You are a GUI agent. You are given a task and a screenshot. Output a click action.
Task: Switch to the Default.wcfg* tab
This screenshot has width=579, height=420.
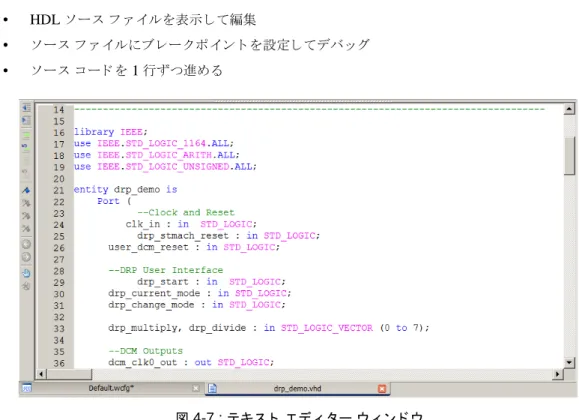tap(111, 388)
